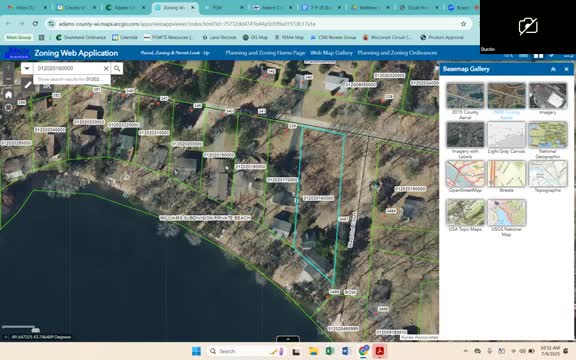Switch to the 7-9-25 browser tab
Viewport: 576px width, 360px height.
click(x=321, y=7)
